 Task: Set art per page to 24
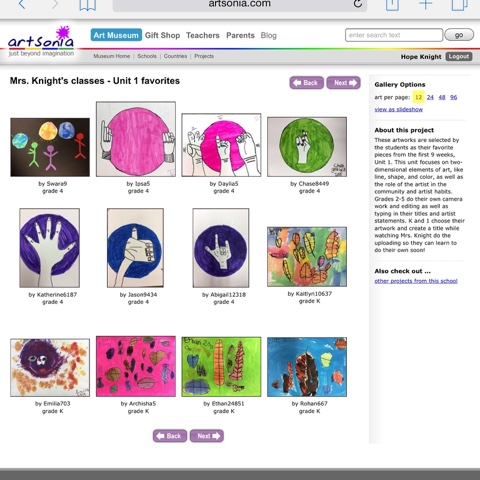[x=430, y=97]
